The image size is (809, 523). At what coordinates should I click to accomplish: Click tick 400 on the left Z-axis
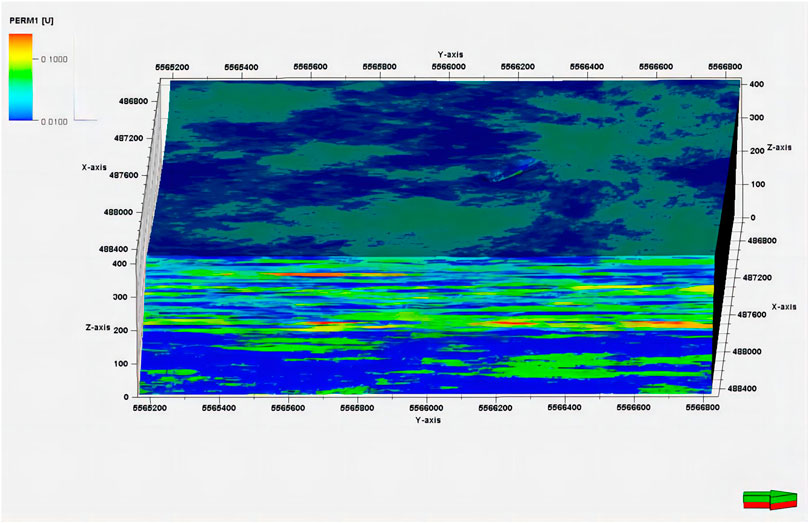(119, 264)
